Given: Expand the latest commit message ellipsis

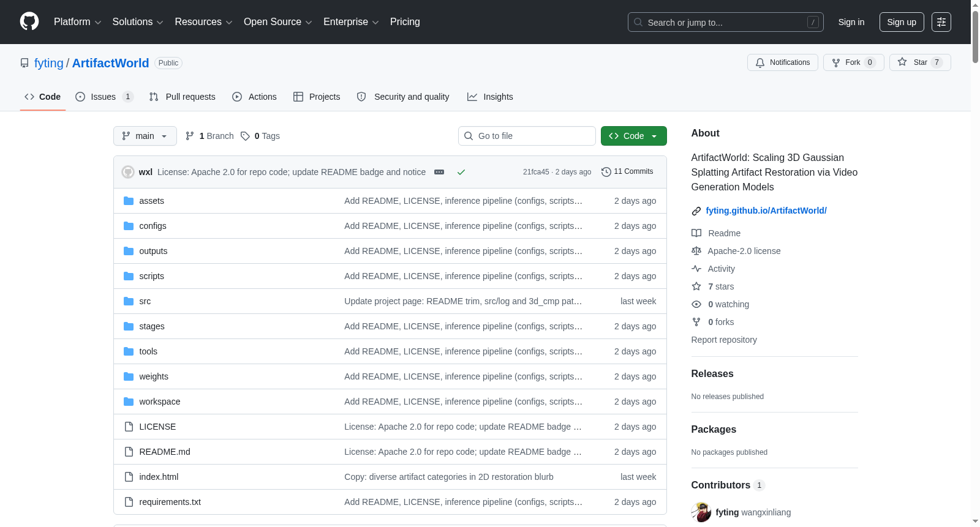Looking at the screenshot, I should pyautogui.click(x=439, y=172).
